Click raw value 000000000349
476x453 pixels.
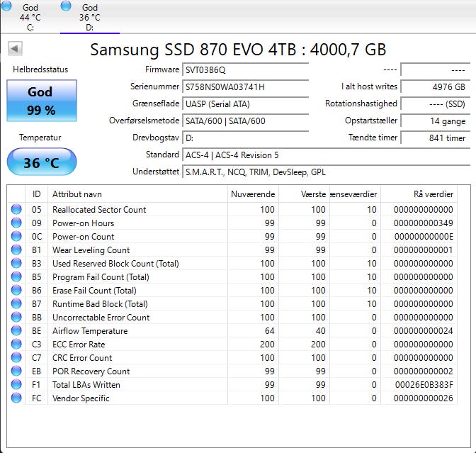point(424,223)
